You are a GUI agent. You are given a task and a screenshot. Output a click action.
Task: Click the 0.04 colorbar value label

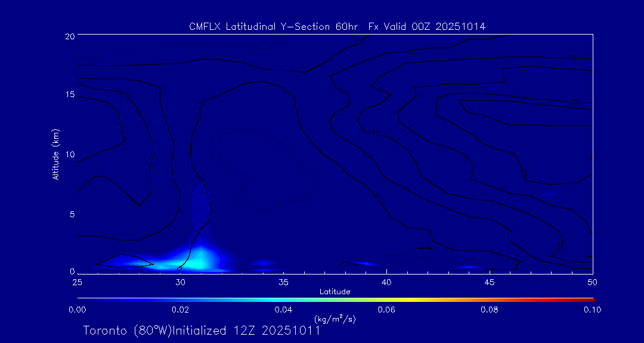coord(283,310)
